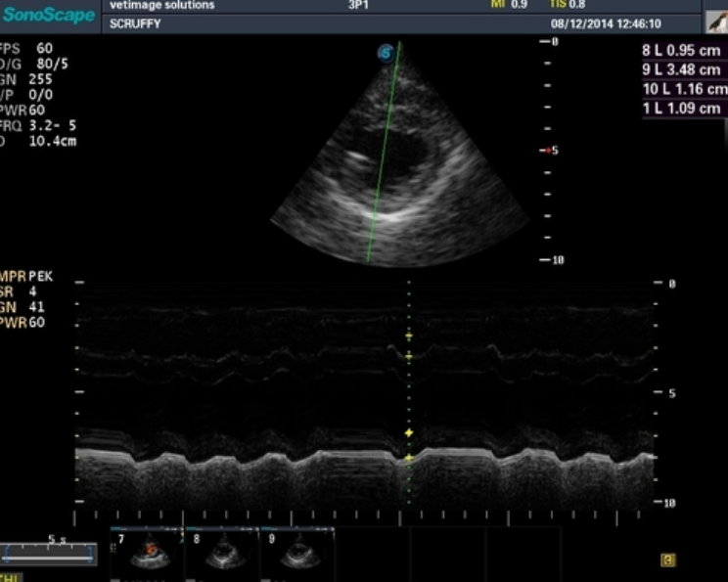Select the top yellow caliper on M-mode cursor
Image resolution: width=728 pixels, height=582 pixels.
(409, 336)
